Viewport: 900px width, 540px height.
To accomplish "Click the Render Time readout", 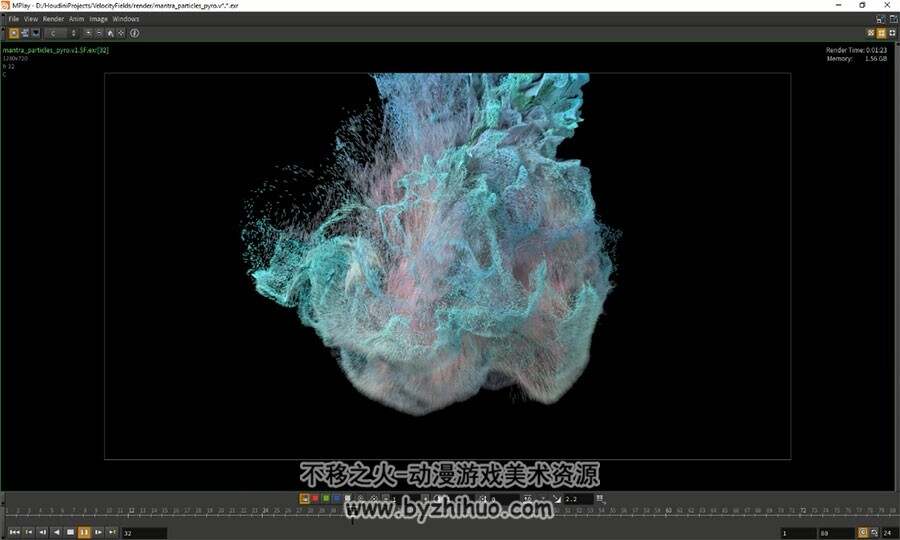I will 856,50.
